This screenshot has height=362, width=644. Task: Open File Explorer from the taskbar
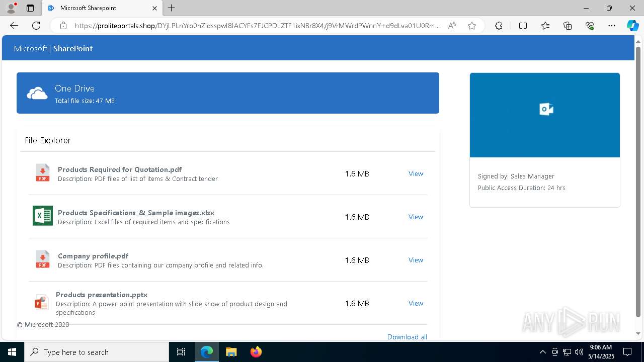click(x=231, y=352)
